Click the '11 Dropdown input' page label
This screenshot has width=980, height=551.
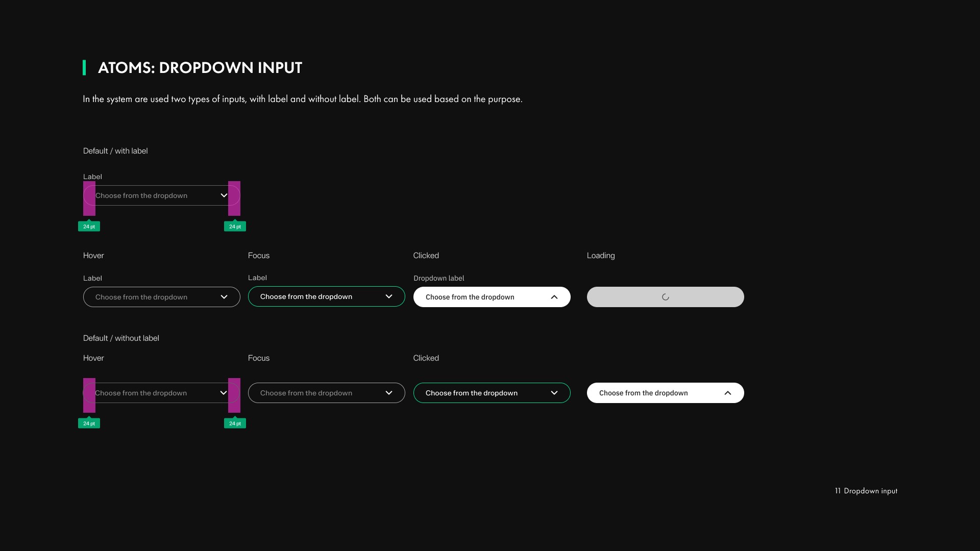[866, 491]
